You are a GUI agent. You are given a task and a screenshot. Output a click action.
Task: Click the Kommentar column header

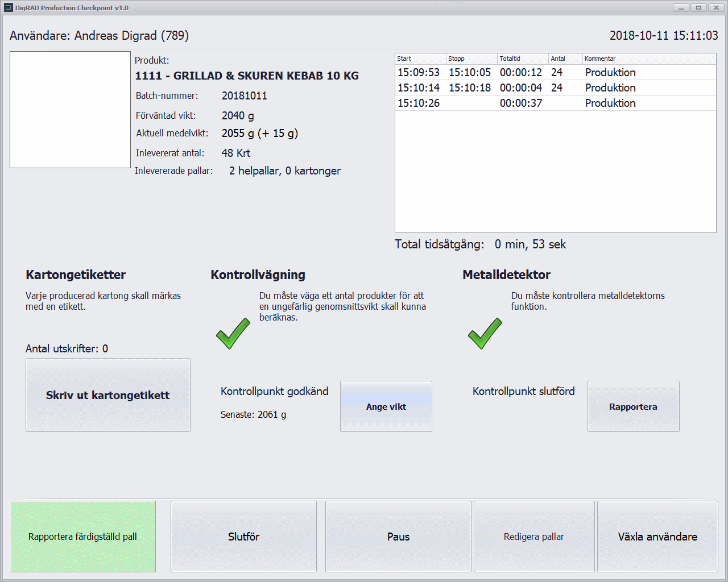pyautogui.click(x=649, y=59)
